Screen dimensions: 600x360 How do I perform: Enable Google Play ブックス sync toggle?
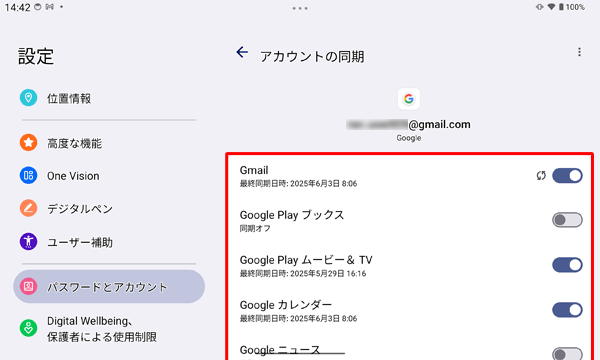click(567, 220)
